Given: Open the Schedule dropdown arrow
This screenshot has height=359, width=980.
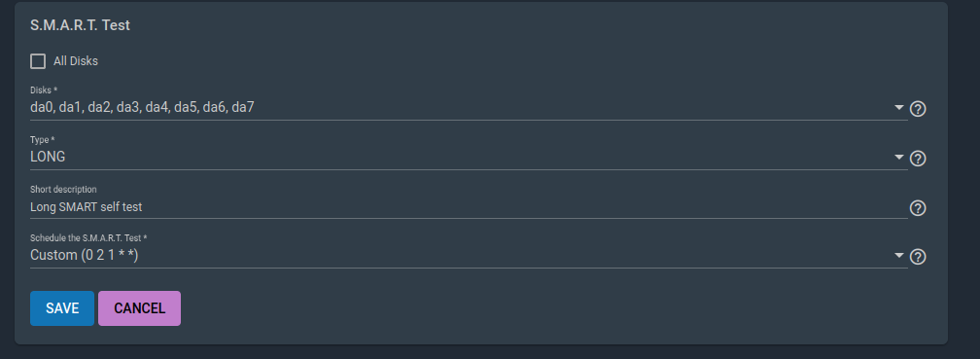Looking at the screenshot, I should [x=899, y=255].
